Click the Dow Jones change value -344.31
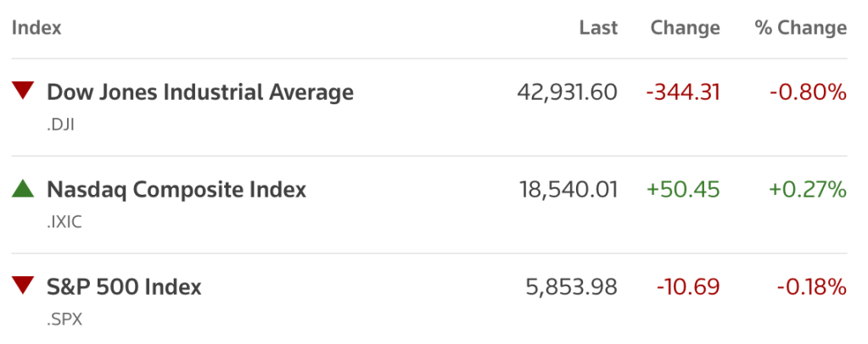Viewport: 868px width, 344px height. click(683, 92)
